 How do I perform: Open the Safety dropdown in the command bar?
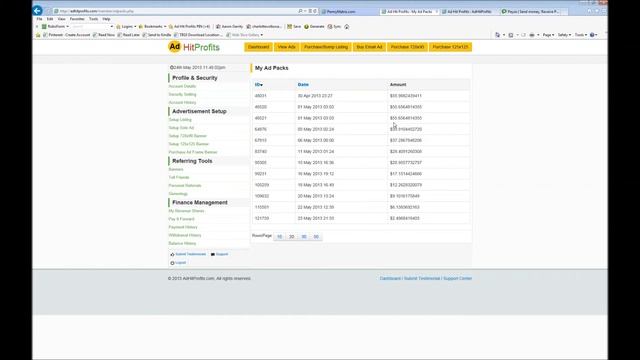[564, 35]
